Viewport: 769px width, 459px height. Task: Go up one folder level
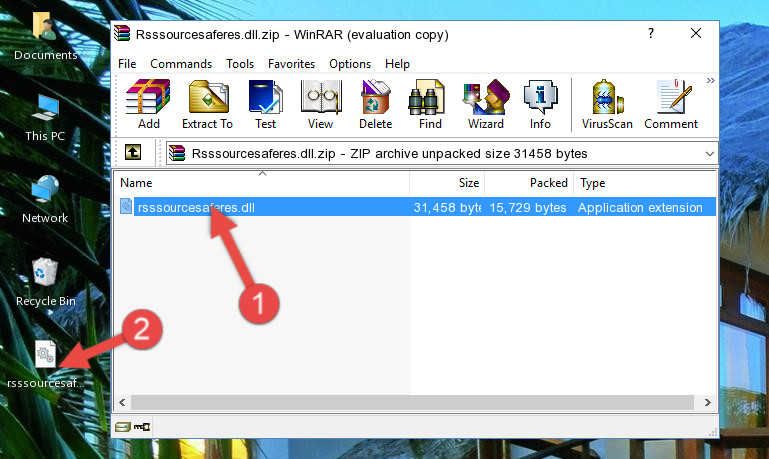coord(133,153)
